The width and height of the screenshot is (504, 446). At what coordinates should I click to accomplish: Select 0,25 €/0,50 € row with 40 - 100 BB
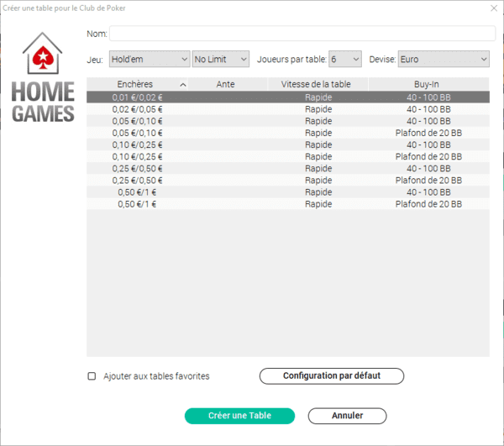point(288,168)
